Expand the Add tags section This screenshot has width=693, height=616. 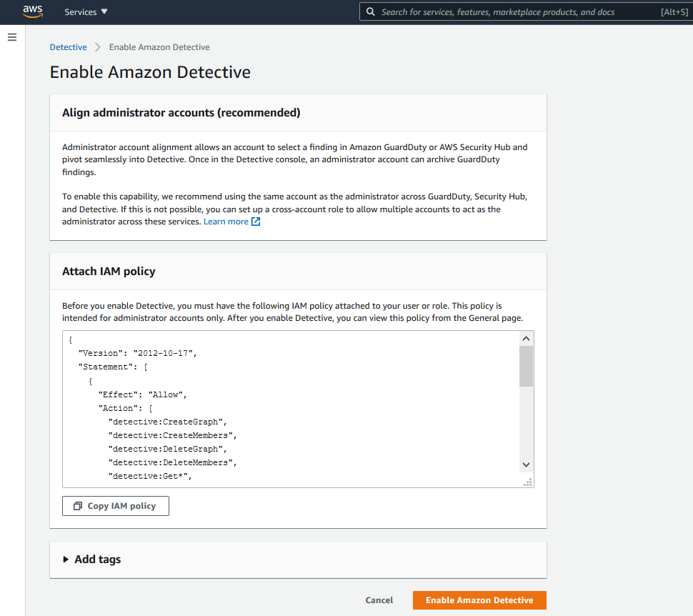point(66,560)
